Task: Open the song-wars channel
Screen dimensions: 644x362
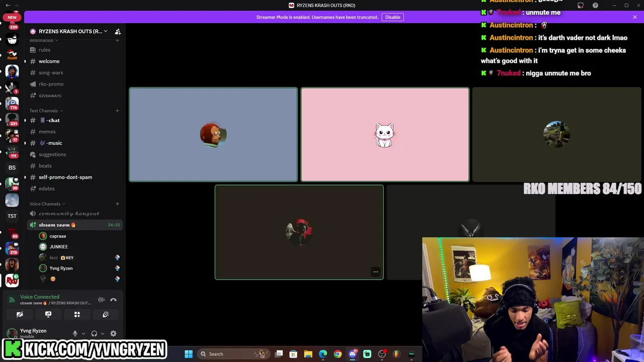Action: click(74, 73)
